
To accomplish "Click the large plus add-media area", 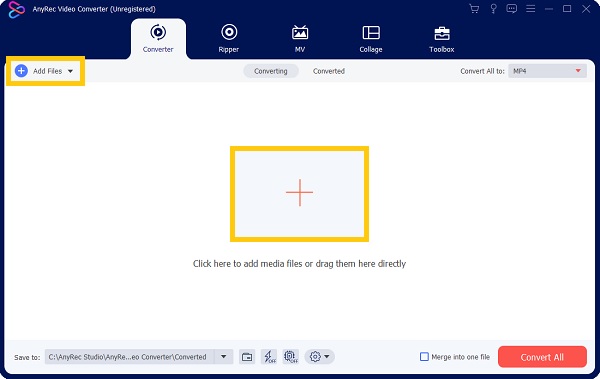I will [299, 194].
